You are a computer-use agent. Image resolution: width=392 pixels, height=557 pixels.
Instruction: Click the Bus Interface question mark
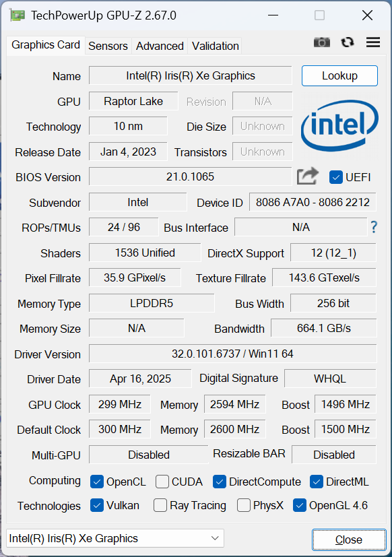click(374, 226)
